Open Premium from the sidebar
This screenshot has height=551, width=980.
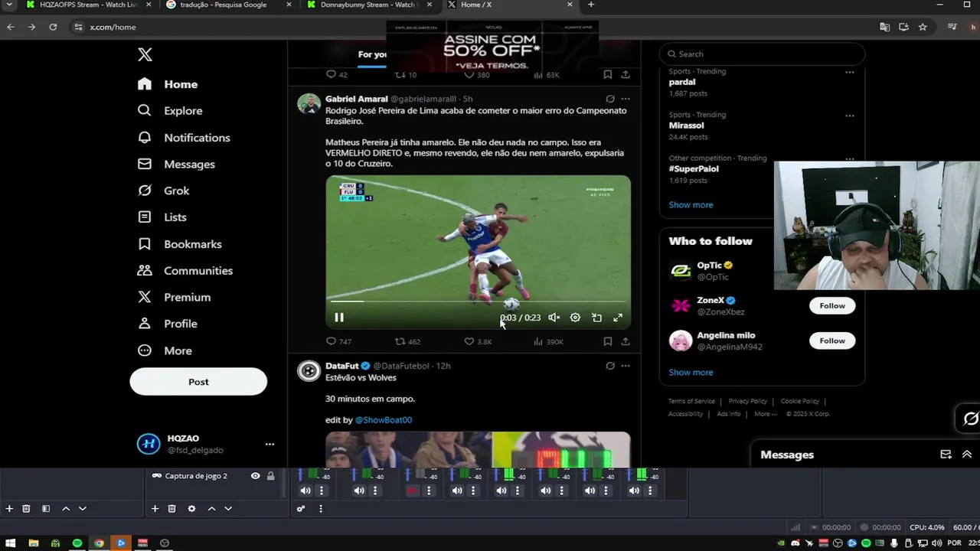pos(175,297)
